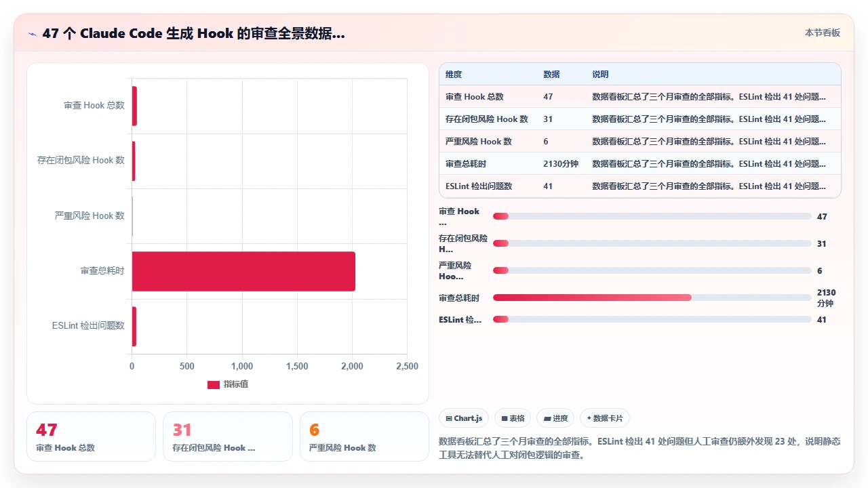The image size is (868, 488).
Task: Click the table data value 6
Action: pos(546,142)
